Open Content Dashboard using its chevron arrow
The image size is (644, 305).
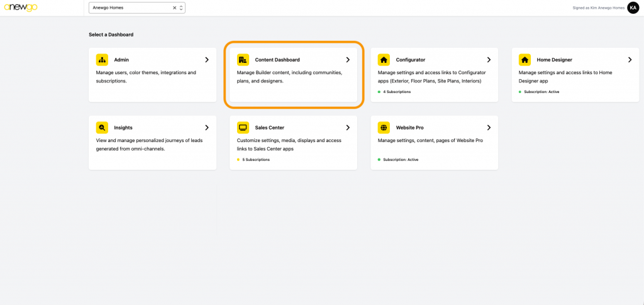348,60
